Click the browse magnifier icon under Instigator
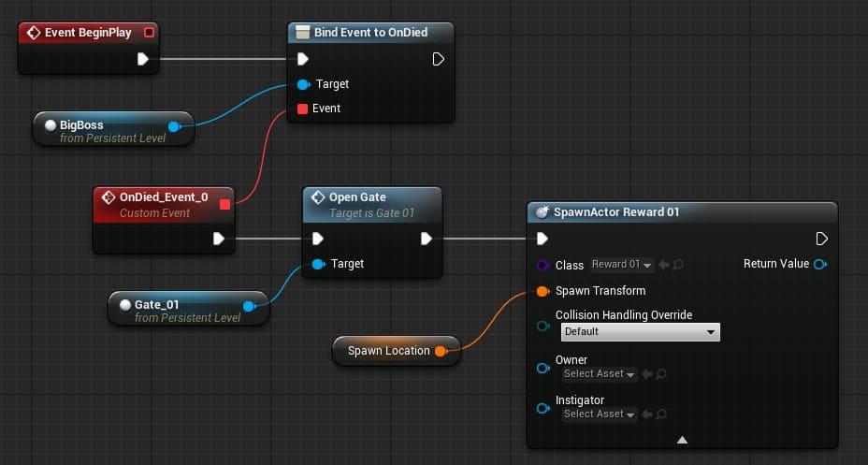This screenshot has height=465, width=868. [x=660, y=414]
